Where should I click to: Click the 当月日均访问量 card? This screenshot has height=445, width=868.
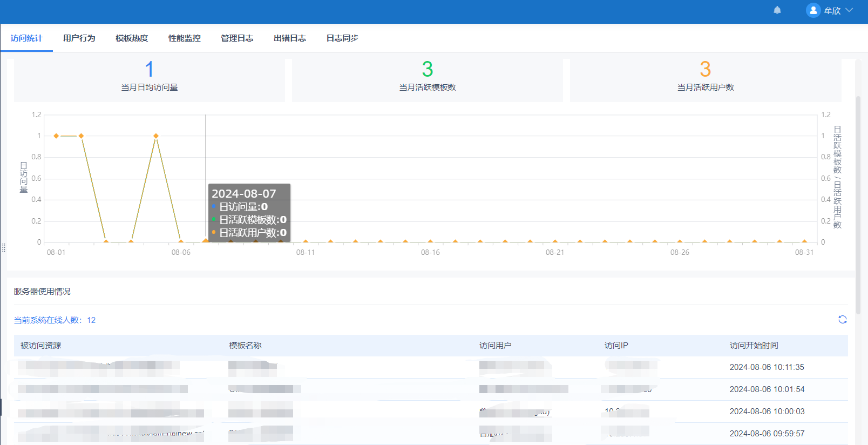point(150,80)
